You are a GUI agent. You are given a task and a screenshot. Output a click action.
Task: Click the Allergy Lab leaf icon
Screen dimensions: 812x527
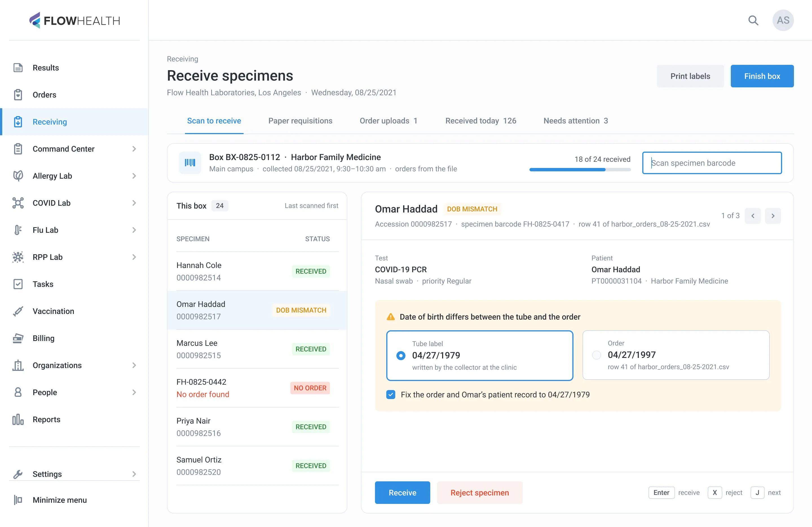click(x=18, y=176)
